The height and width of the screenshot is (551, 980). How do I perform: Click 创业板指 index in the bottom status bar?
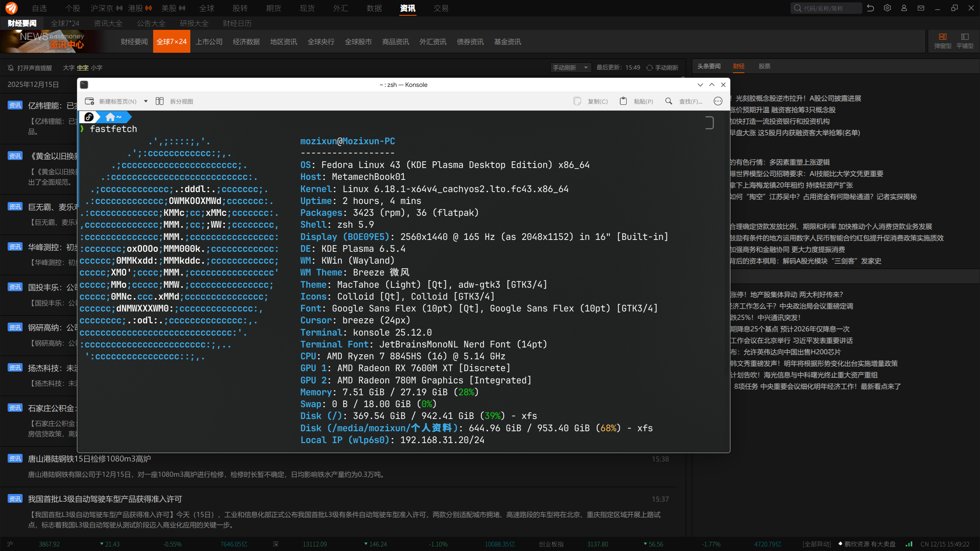(x=551, y=544)
